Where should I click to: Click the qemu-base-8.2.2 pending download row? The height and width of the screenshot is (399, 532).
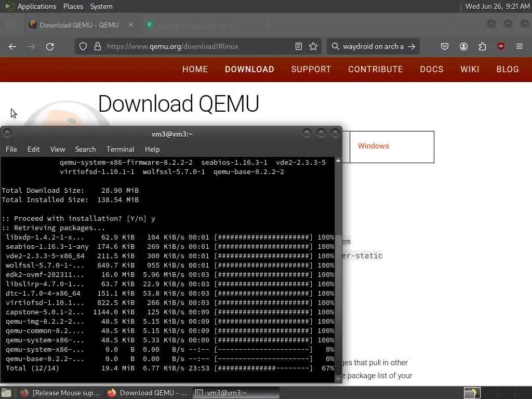pos(170,358)
